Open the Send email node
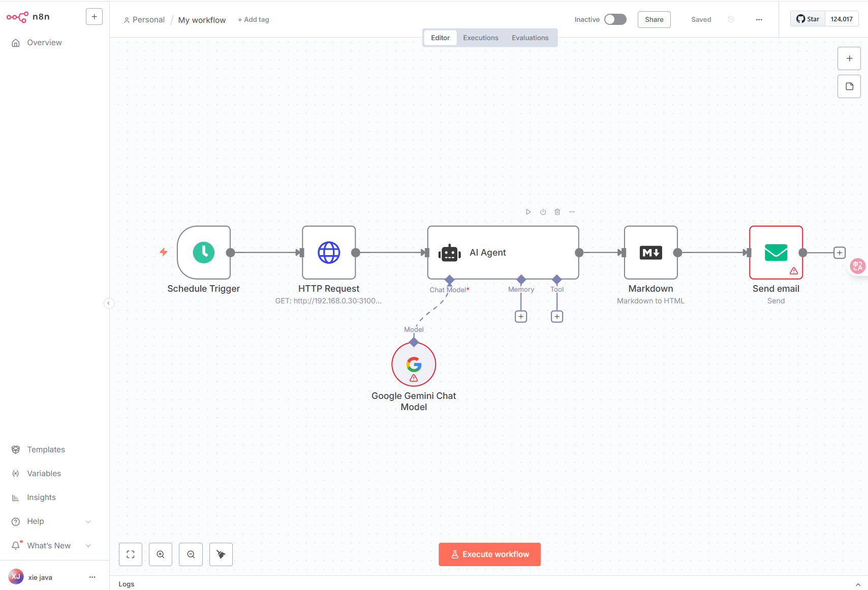The width and height of the screenshot is (868, 590). pyautogui.click(x=776, y=253)
